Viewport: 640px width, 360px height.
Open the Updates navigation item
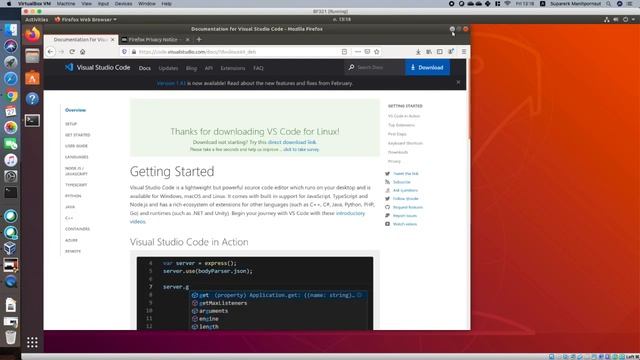[x=168, y=68]
